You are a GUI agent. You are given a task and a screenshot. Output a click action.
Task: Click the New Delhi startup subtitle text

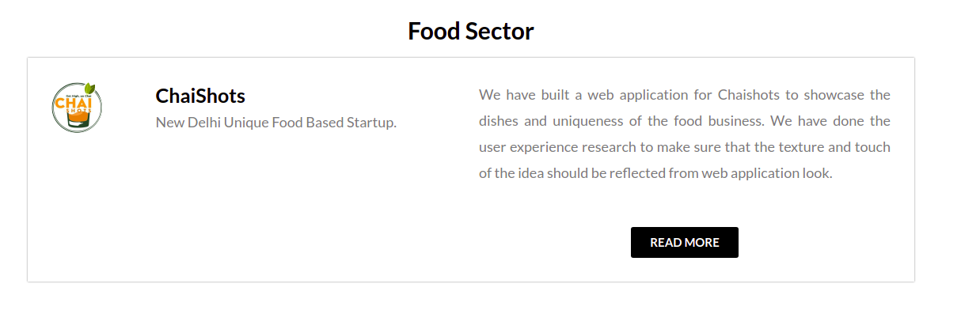(x=275, y=123)
